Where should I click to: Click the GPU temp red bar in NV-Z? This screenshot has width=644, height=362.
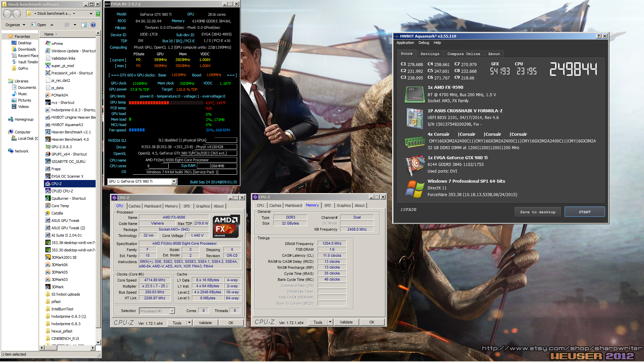tap(149, 103)
